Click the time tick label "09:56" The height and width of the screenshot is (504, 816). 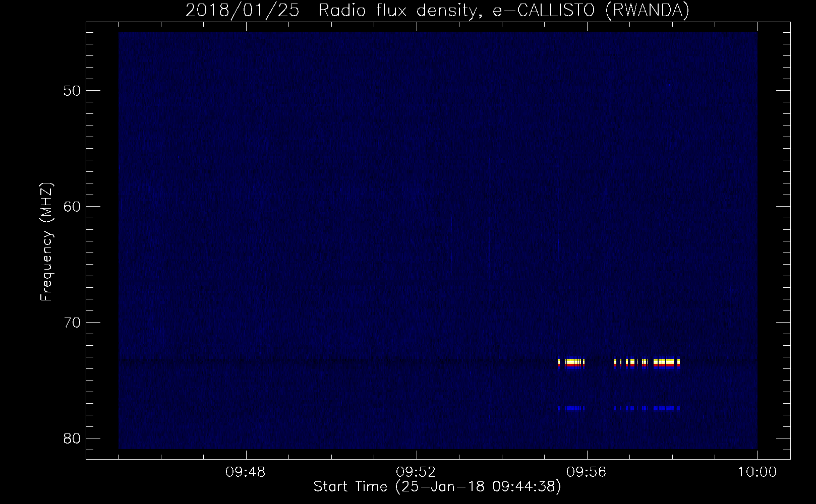point(587,473)
